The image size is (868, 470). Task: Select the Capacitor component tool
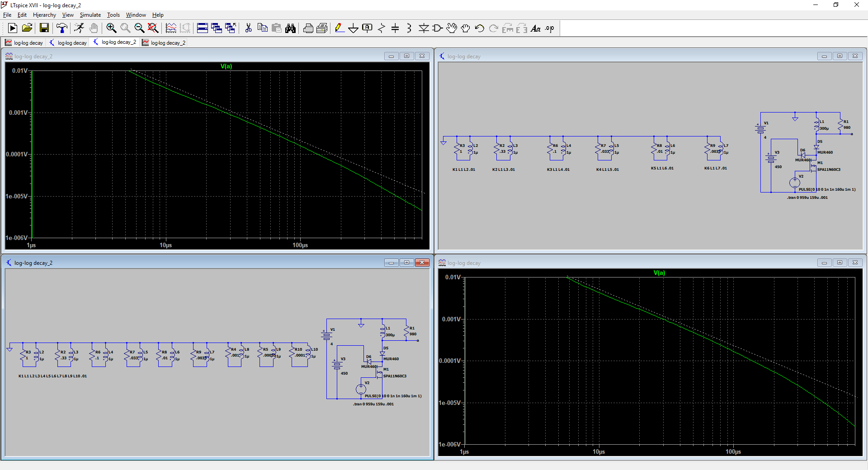click(395, 28)
